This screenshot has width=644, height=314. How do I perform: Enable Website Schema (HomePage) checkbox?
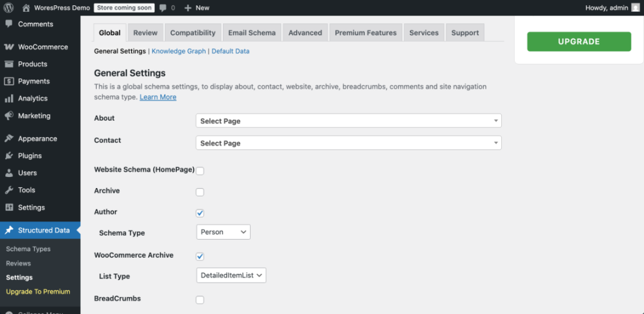pyautogui.click(x=200, y=171)
